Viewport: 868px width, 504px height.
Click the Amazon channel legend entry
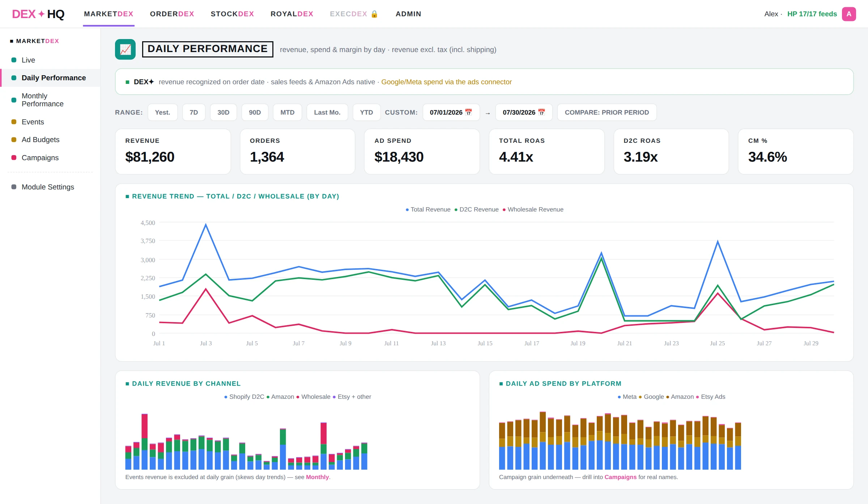click(x=280, y=397)
